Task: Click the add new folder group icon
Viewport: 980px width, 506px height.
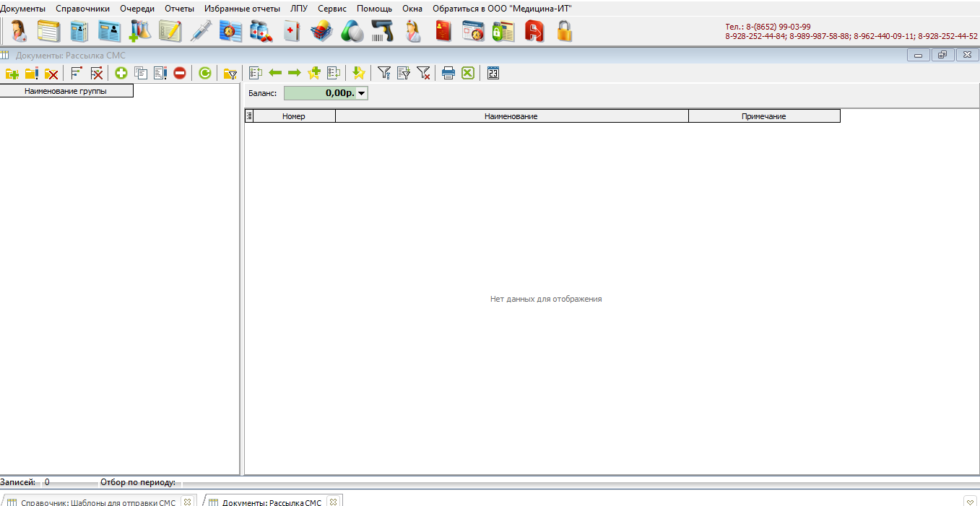Action: (12, 73)
